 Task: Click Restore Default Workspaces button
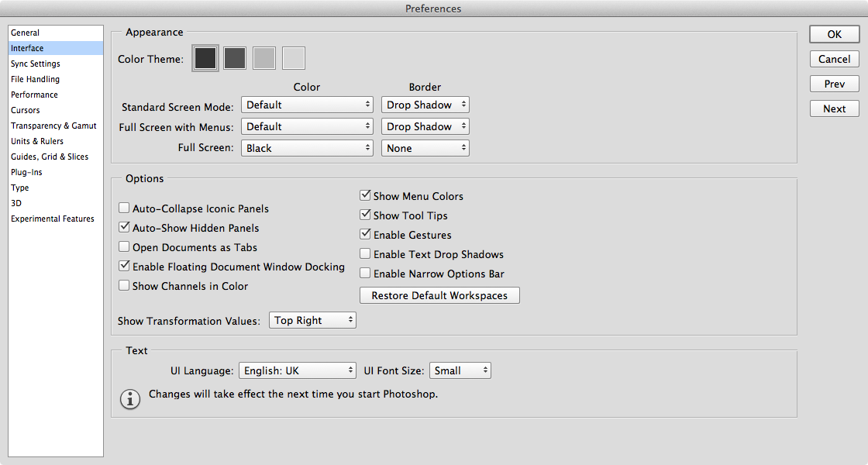[439, 295]
